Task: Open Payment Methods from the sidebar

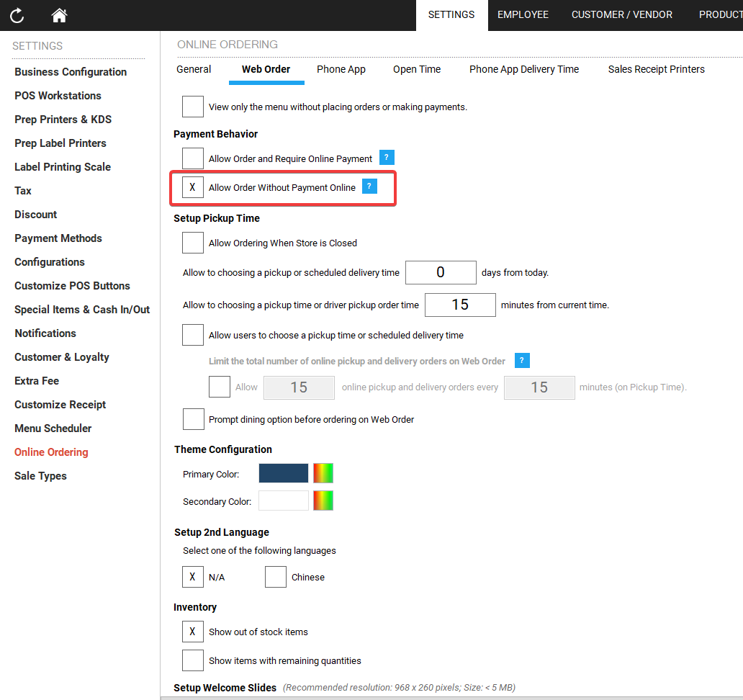Action: 58,238
